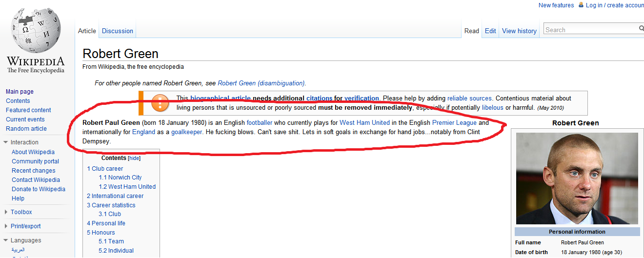Click inside the Search input field
Screen dimensions: 644x258
point(590,30)
